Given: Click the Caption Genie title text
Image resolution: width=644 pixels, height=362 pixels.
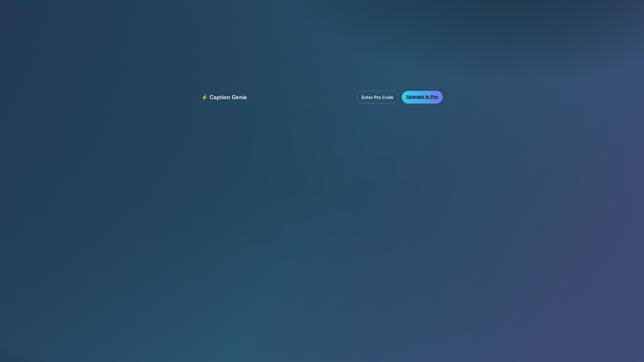Looking at the screenshot, I should click(x=228, y=97).
